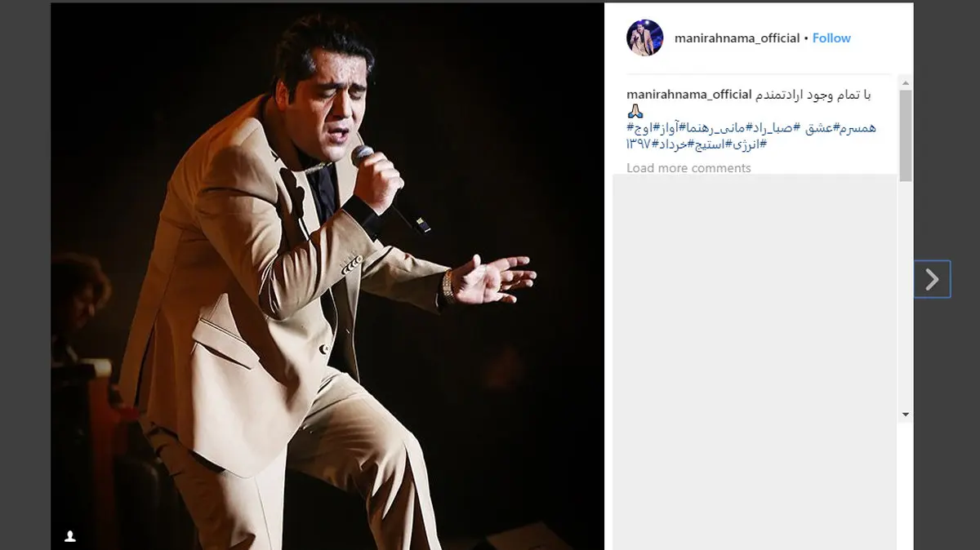Screen dimensions: 980x550
Task: Click the scrollbar up arrow
Action: pos(905,82)
